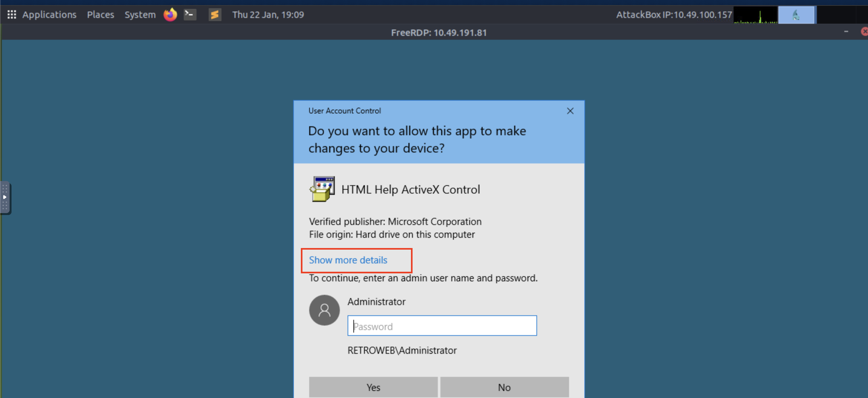This screenshot has height=398, width=868.
Task: Click the HTML Help ActiveX Control icon
Action: click(322, 189)
